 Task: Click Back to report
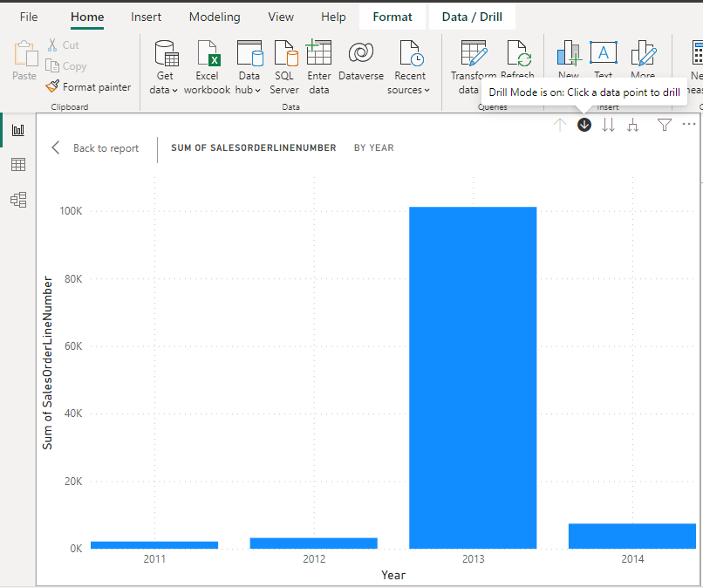(x=106, y=148)
